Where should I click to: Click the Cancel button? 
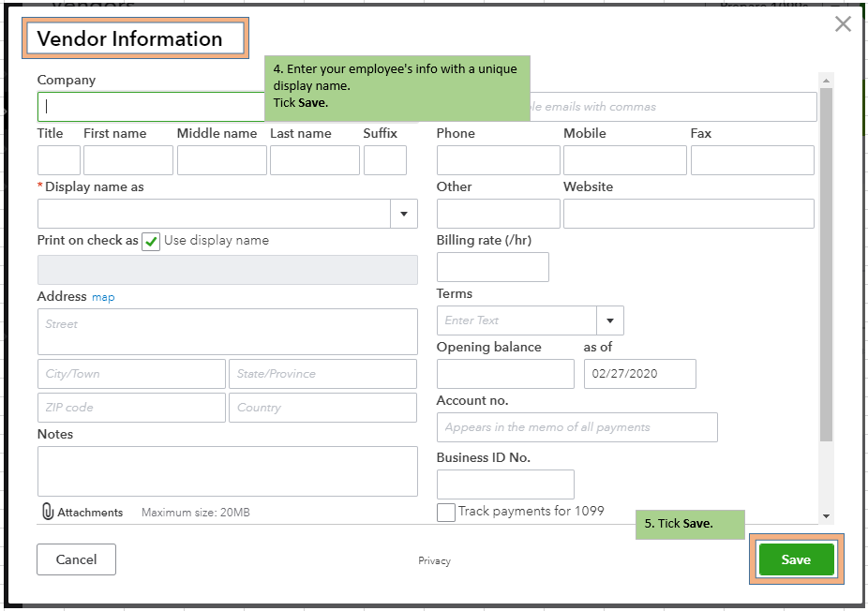coord(76,559)
